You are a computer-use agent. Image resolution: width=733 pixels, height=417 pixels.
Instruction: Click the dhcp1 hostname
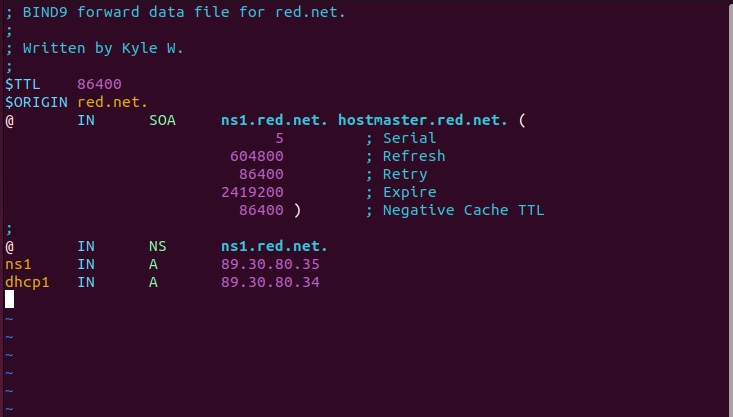tap(27, 282)
